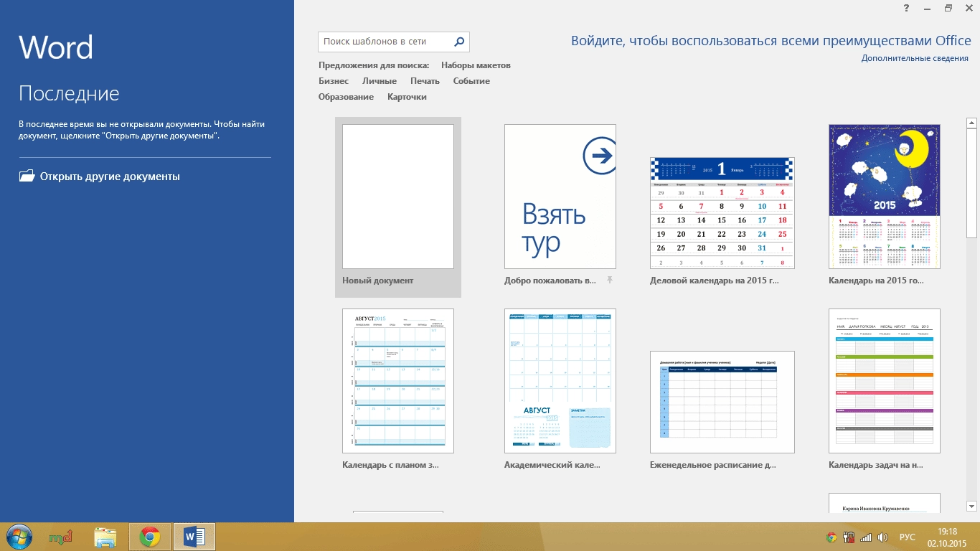Click the Последние heading

[x=69, y=93]
